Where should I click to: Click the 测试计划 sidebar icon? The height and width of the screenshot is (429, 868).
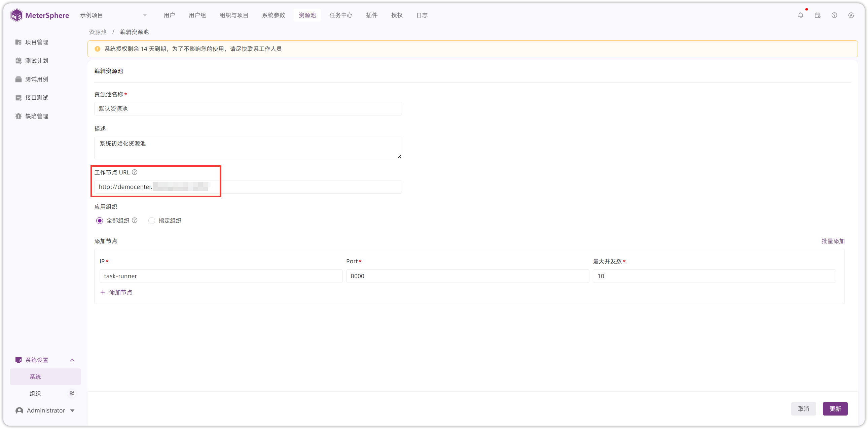click(x=19, y=61)
